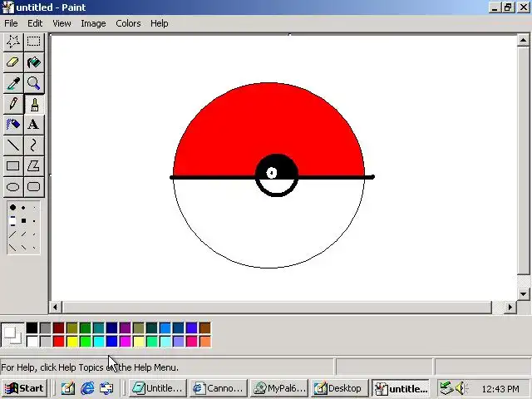This screenshot has width=532, height=399.
Task: Pick the white palette color
Action: click(32, 342)
